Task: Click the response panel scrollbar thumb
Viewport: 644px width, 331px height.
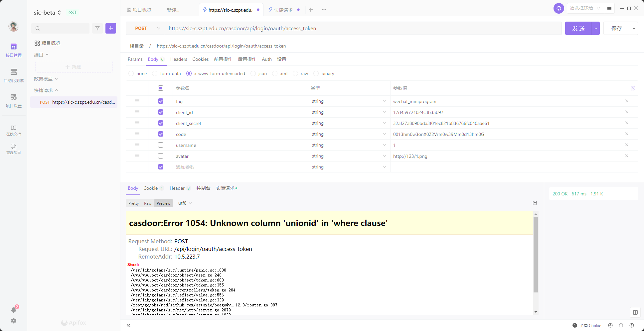Action: click(536, 254)
